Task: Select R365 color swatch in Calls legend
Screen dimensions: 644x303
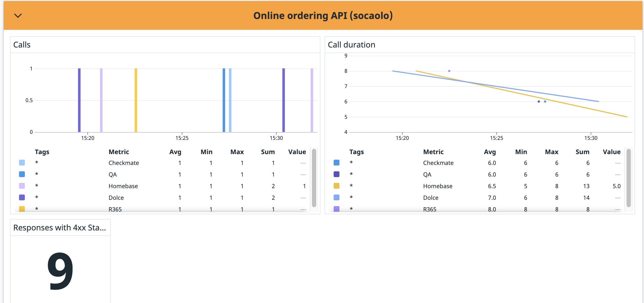Action: [22, 209]
